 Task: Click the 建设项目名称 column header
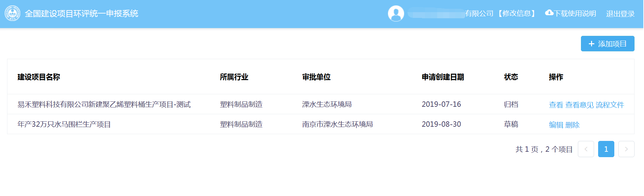pos(39,77)
